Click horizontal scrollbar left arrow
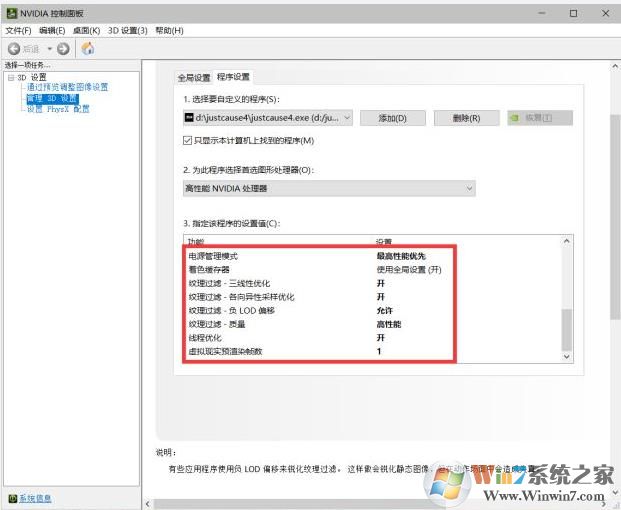Image resolution: width=621 pixels, height=510 pixels. click(x=147, y=504)
